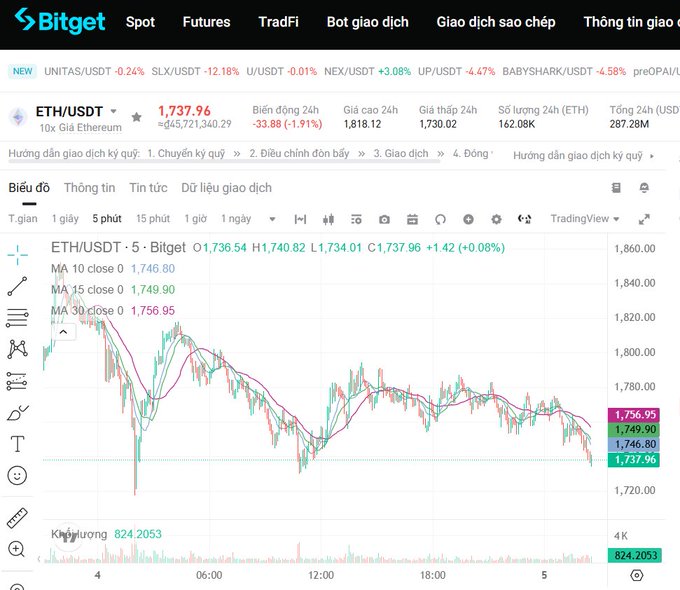Open the Bot giao dịch menu
Image resolution: width=680 pixels, height=590 pixels.
coord(367,22)
